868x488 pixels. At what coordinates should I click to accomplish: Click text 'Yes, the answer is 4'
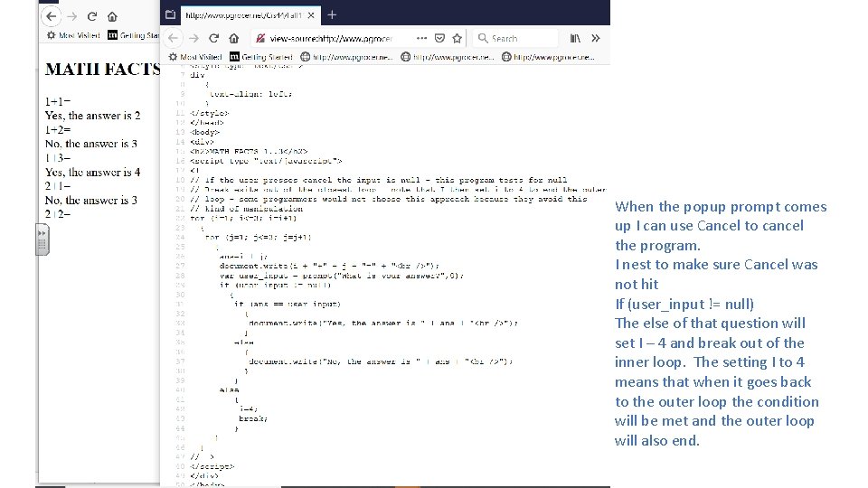point(92,172)
